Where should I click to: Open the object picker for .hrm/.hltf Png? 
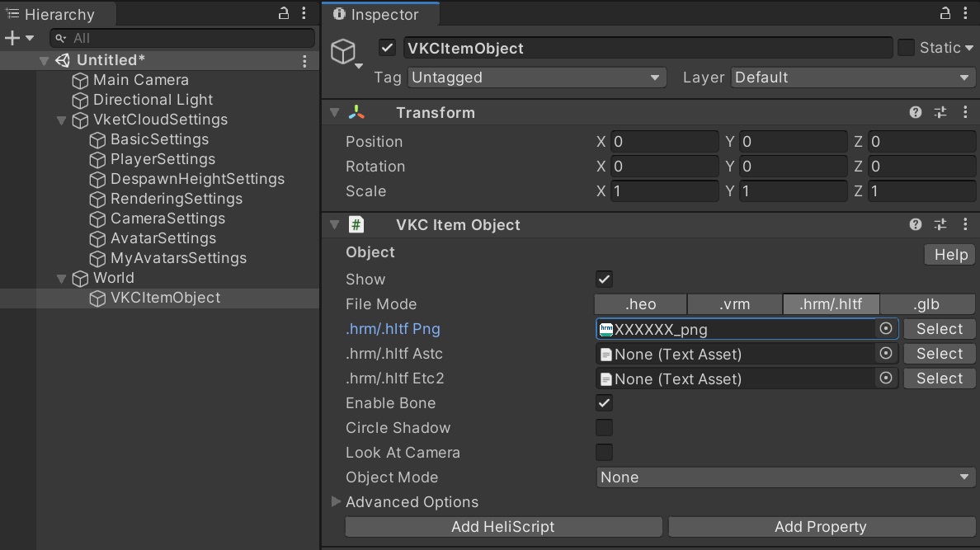[x=885, y=329]
